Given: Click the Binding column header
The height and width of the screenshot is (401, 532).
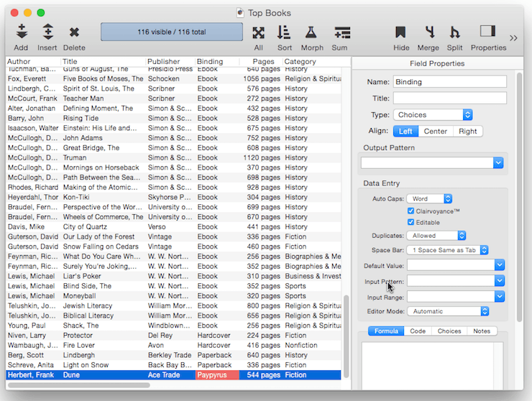Looking at the screenshot, I should (x=218, y=61).
